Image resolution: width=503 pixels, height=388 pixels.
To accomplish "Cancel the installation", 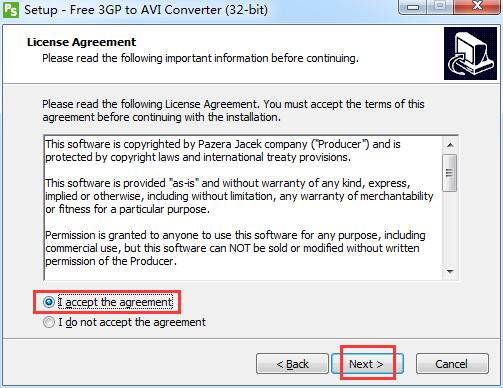I will tap(452, 364).
